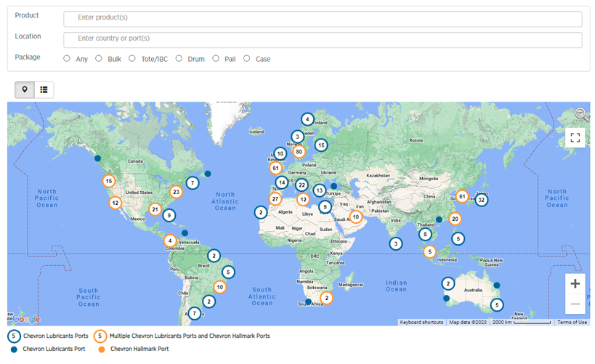
Task: Open the cluster marker showing 80 ports
Action: [299, 152]
